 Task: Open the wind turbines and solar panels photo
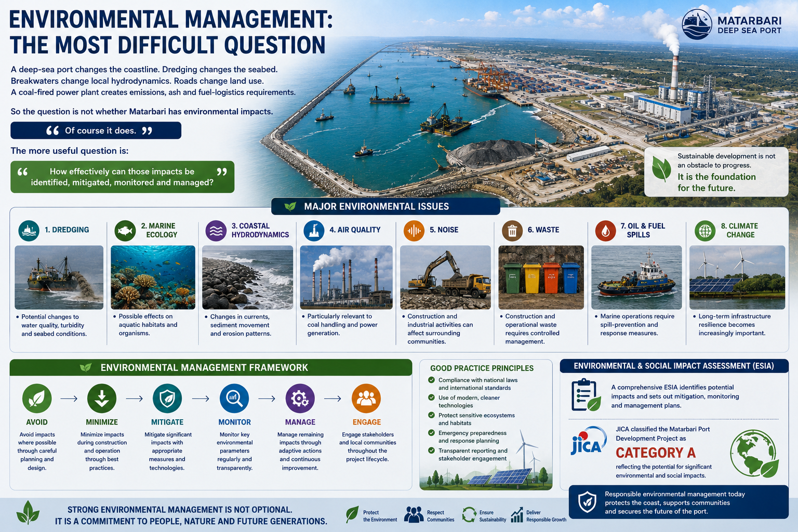coord(737,277)
